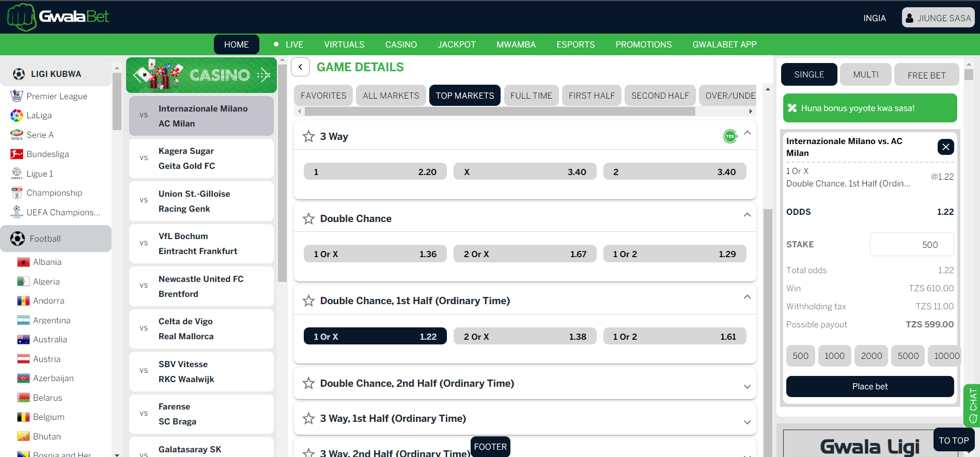Click the Bundesliga logo icon
The height and width of the screenshot is (457, 980).
(x=17, y=154)
